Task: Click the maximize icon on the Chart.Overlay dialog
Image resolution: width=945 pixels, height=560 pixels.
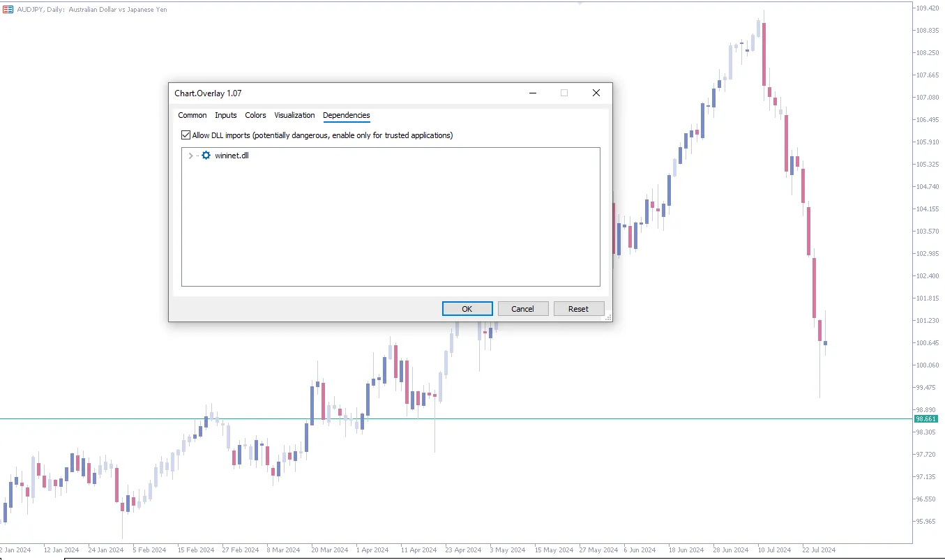Action: (x=564, y=93)
